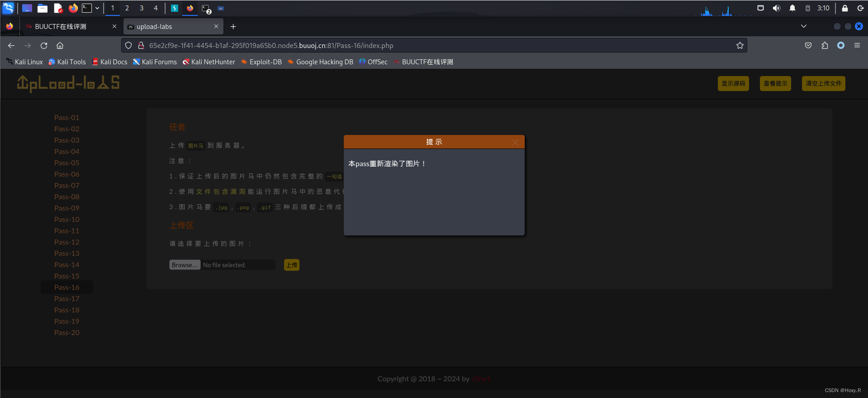Open the Kali Forums bookmark
This screenshot has height=398, width=868.
[155, 62]
